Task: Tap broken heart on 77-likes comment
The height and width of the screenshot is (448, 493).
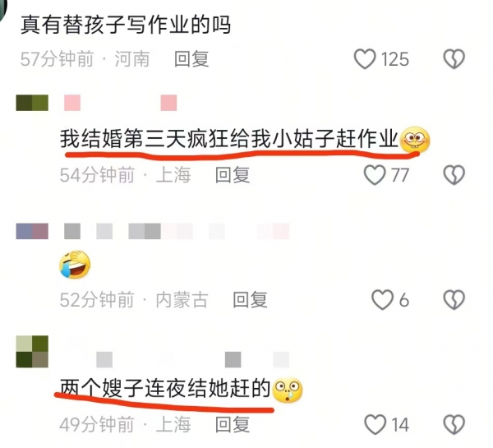Action: tap(454, 175)
